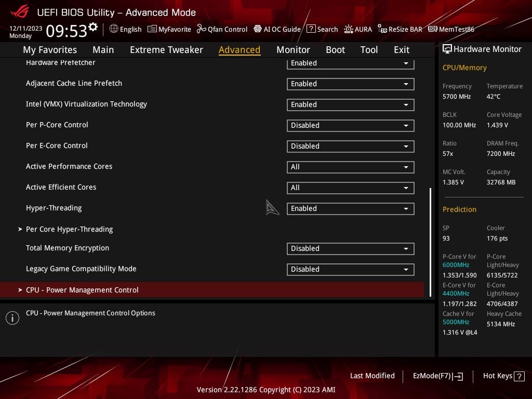
Task: Click the Hot Keys question mark icon
Action: tap(519, 376)
